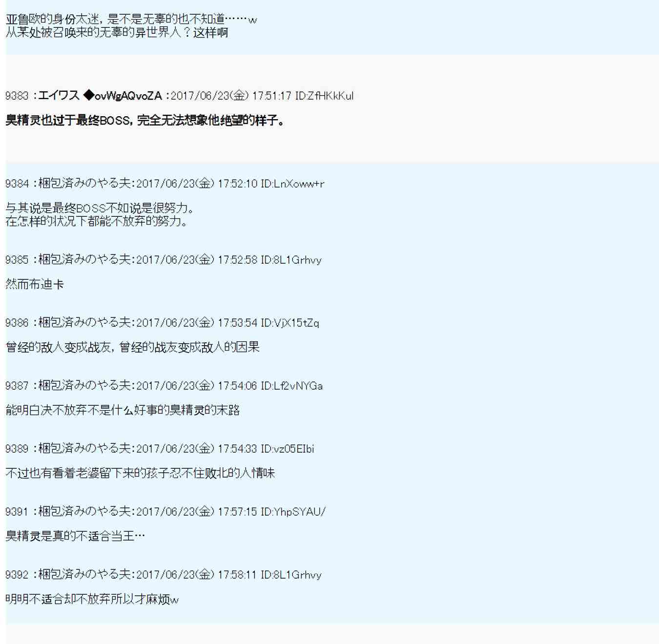Click post number 9383
659x644 pixels.
click(17, 96)
